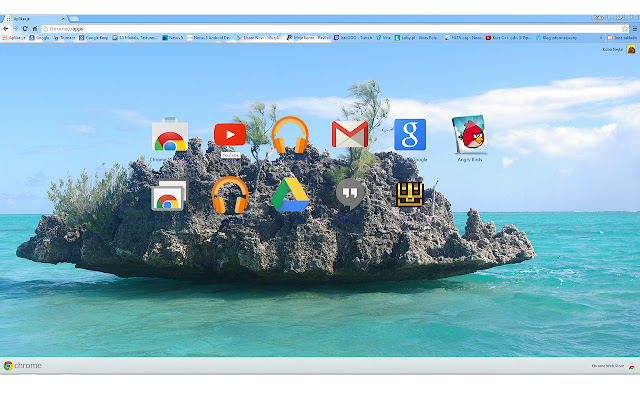The image size is (640, 400).
Task: Open Play Music headphones icon next to Gmail
Action: (x=290, y=135)
